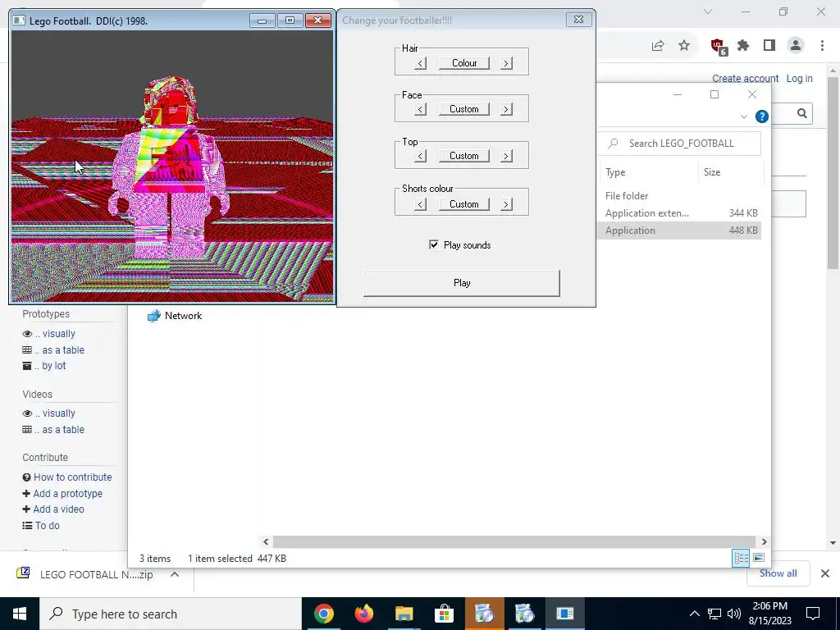Sort files by Size column header
Viewport: 840px width, 630px height.
712,172
